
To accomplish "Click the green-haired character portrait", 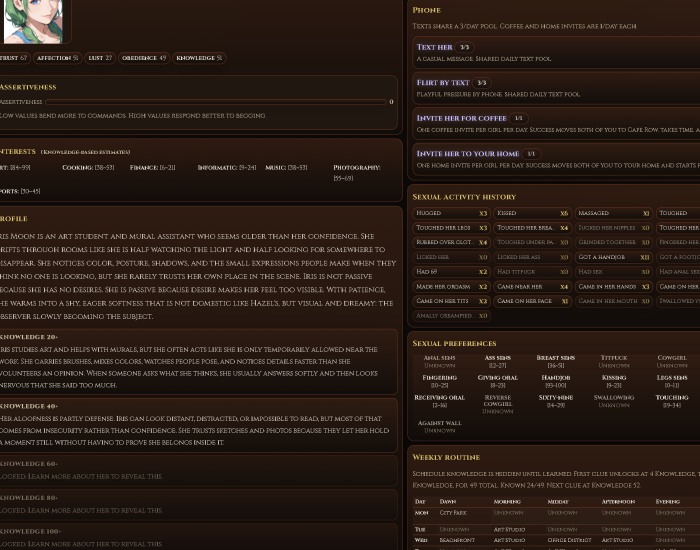I will [33, 21].
